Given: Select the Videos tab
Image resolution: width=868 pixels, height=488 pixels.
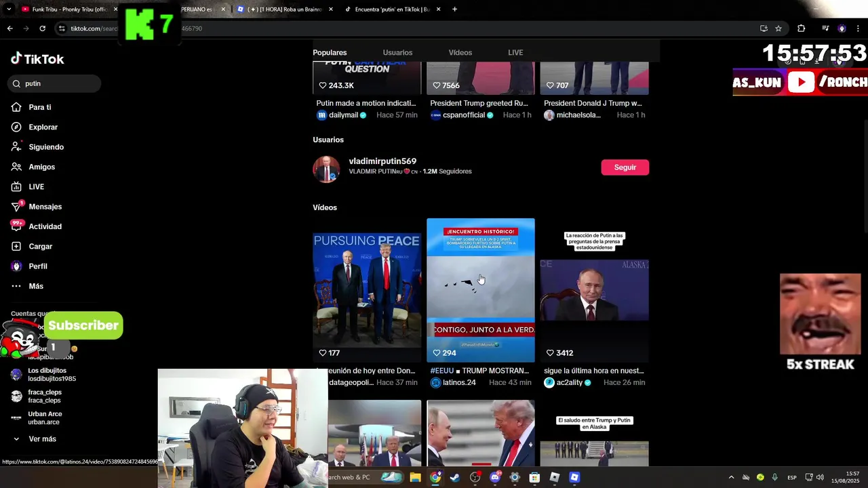Looking at the screenshot, I should (460, 52).
